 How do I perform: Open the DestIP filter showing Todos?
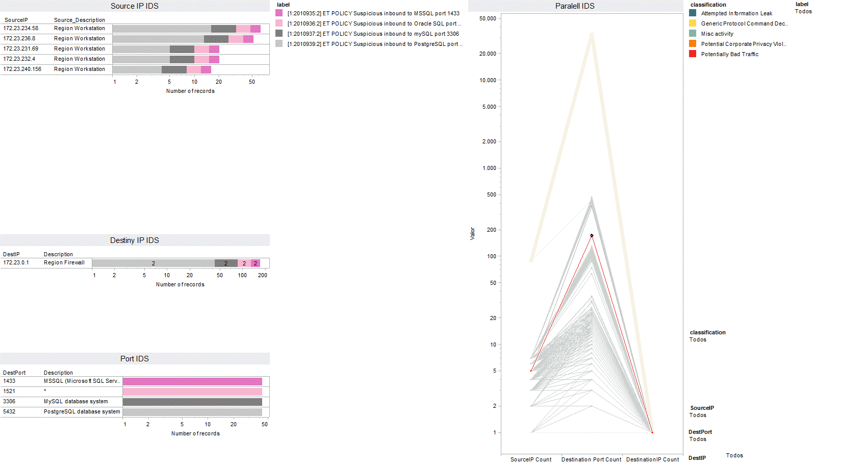pos(734,455)
